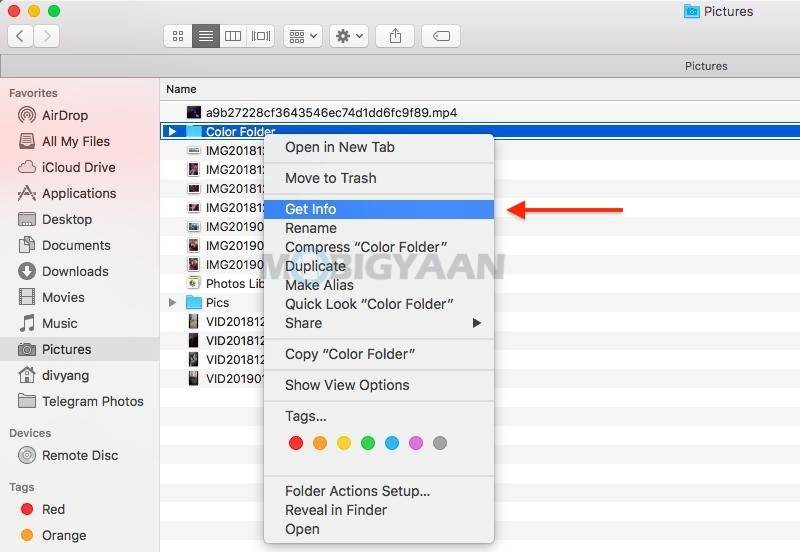Collapse the Color Folder disclosure triangle
Image resolution: width=800 pixels, height=552 pixels.
tap(172, 131)
